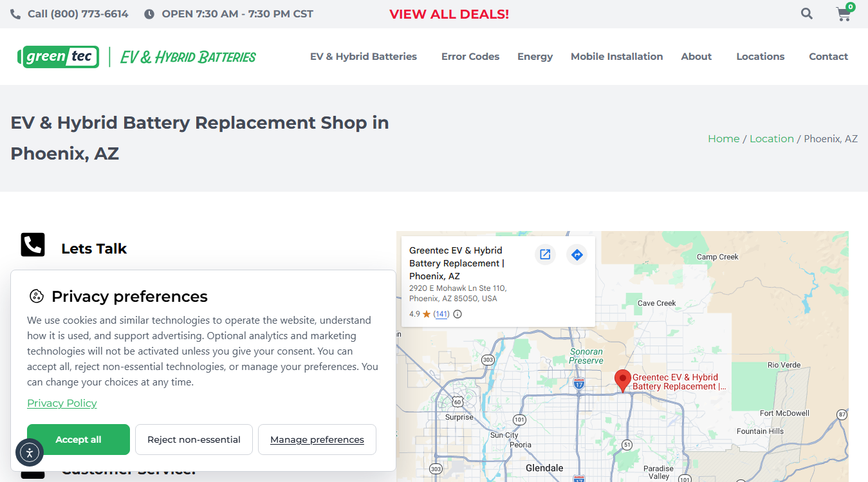Click the clock icon beside opening hours

149,14
